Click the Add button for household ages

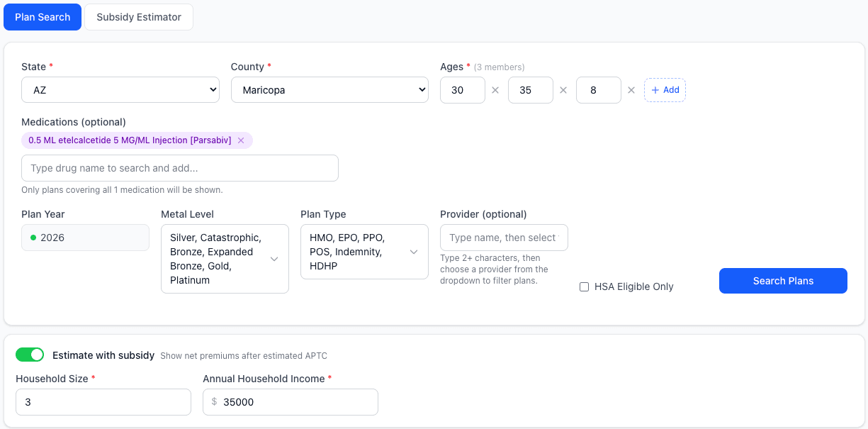click(x=665, y=89)
